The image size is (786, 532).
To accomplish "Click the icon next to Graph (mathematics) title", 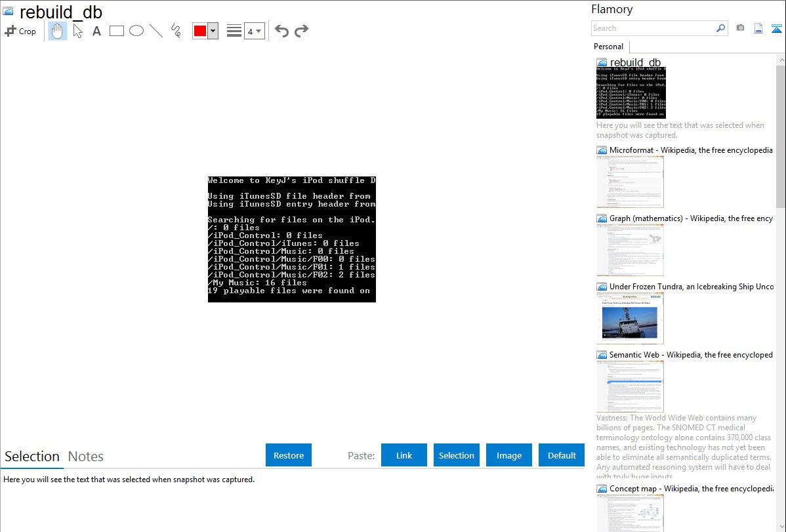I will pos(602,218).
